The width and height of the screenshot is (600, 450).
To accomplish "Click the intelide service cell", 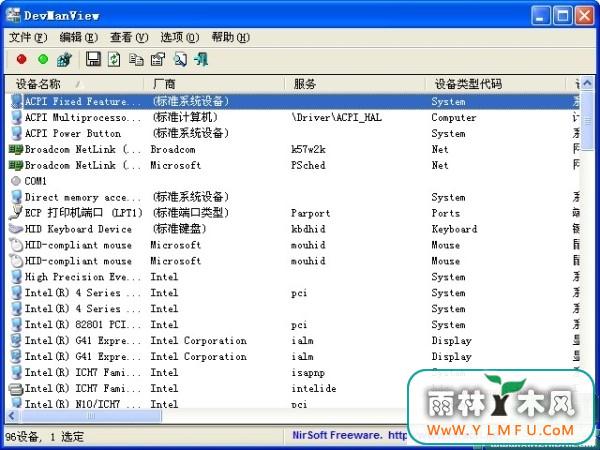I will 314,388.
